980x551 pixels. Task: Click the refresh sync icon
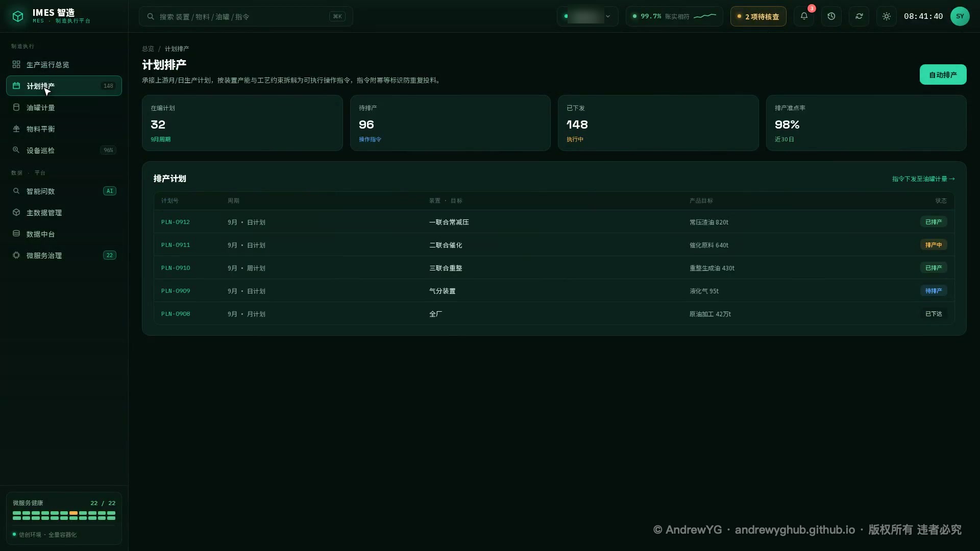click(x=859, y=16)
